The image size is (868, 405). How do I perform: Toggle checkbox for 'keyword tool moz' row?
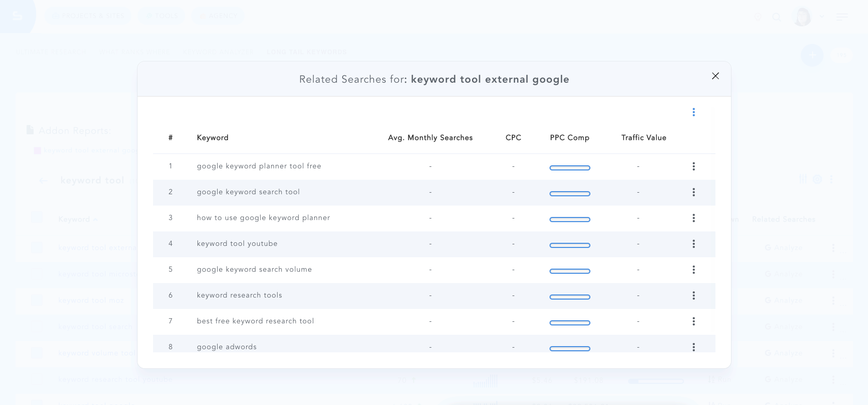37,300
